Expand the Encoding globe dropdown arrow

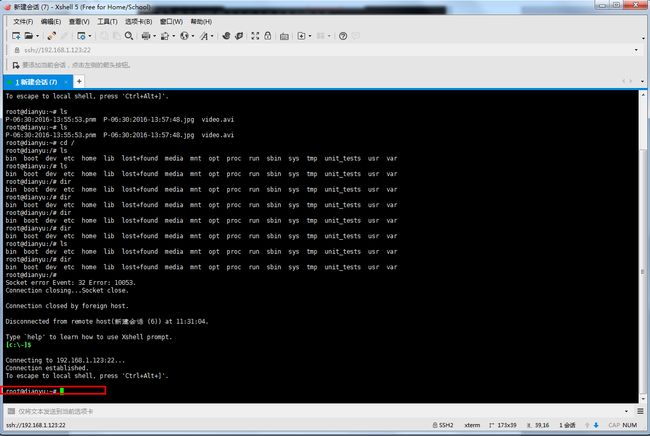coord(193,36)
